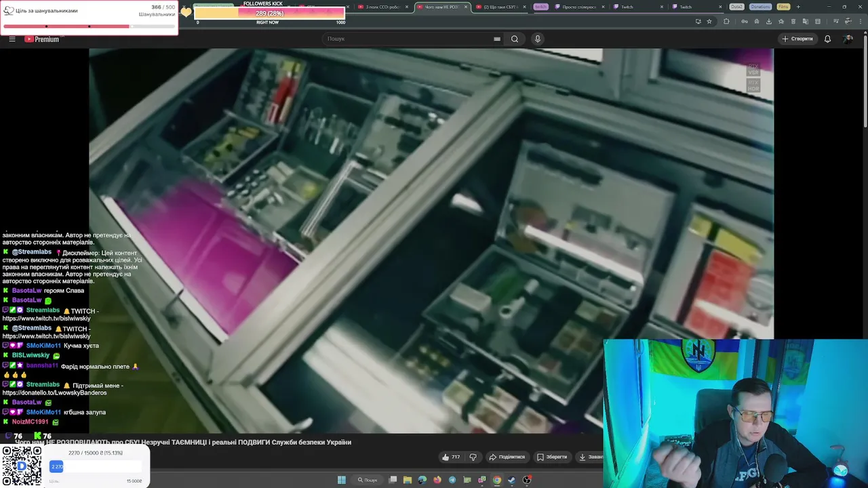Screen dimensions: 868x488
Task: Open OBS Studio from the taskbar
Action: pyautogui.click(x=527, y=480)
